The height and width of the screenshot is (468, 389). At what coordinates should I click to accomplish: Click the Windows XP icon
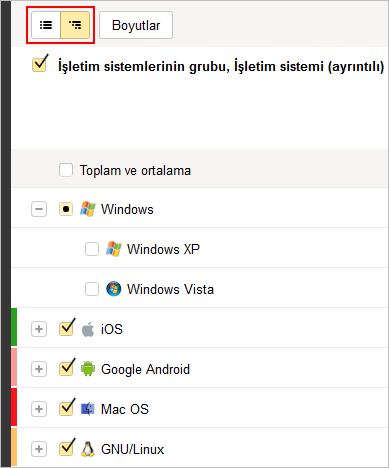pos(114,249)
